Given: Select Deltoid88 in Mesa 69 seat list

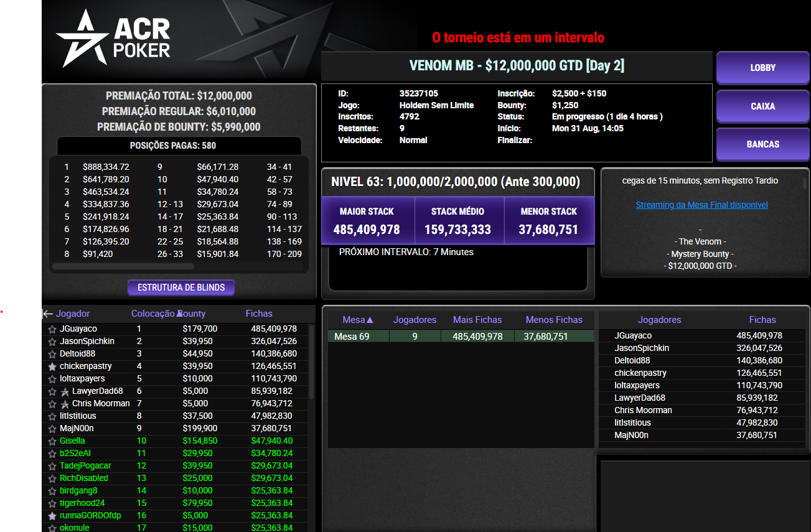Looking at the screenshot, I should coord(702,360).
